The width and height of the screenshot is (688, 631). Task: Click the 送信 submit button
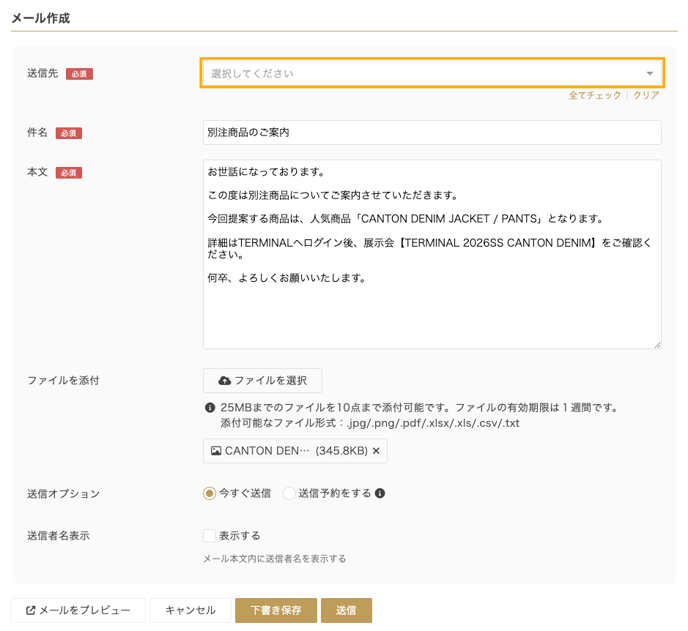pos(346,610)
